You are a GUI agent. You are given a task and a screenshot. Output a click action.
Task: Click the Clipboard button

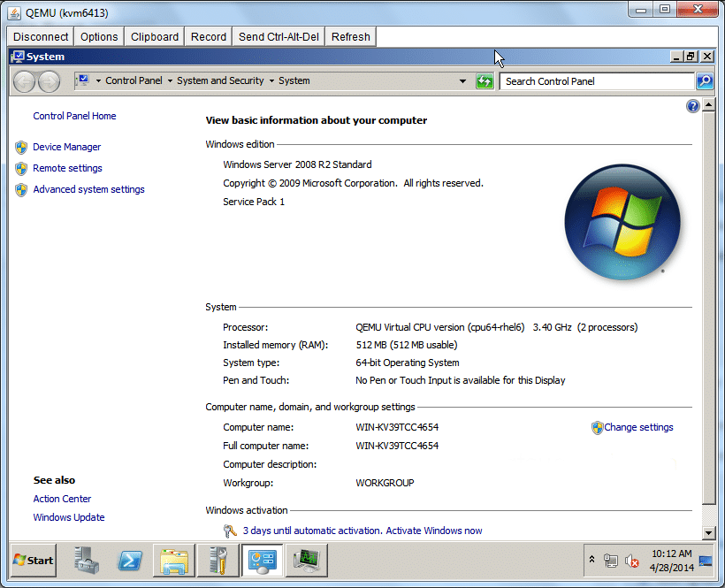coord(155,36)
